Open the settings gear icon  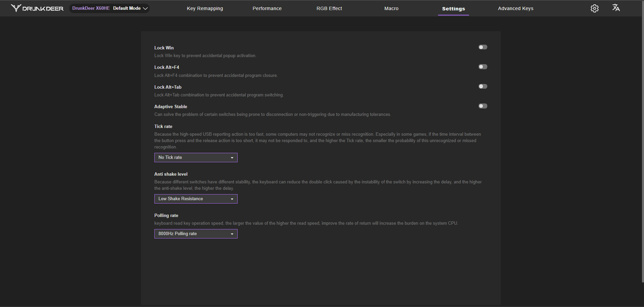pos(594,8)
